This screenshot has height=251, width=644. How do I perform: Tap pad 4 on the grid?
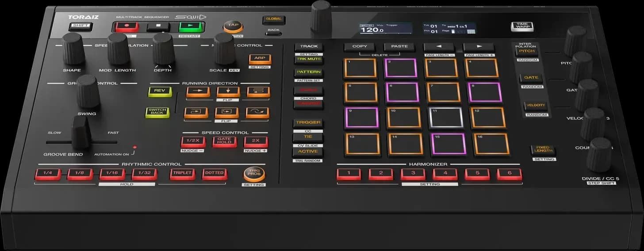click(x=482, y=68)
